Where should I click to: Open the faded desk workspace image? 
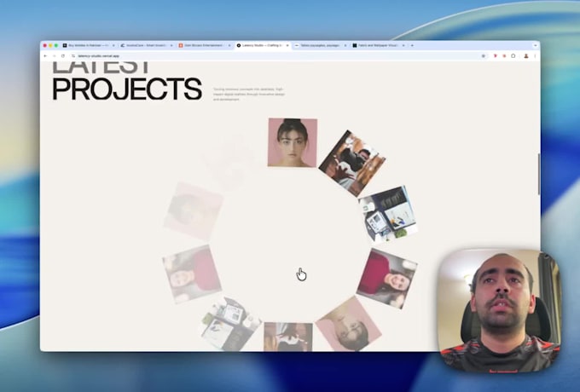(x=230, y=325)
